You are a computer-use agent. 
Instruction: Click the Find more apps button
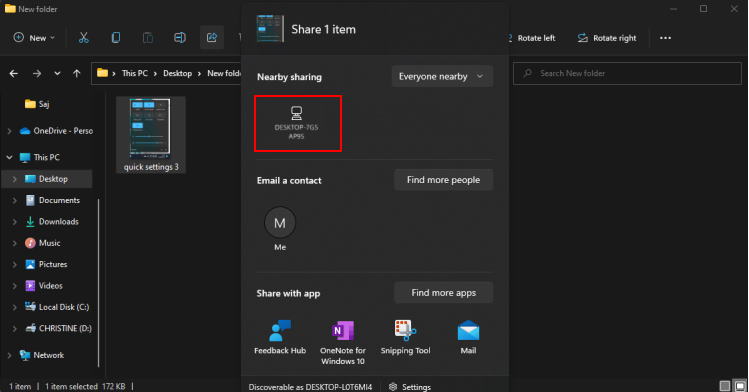443,293
